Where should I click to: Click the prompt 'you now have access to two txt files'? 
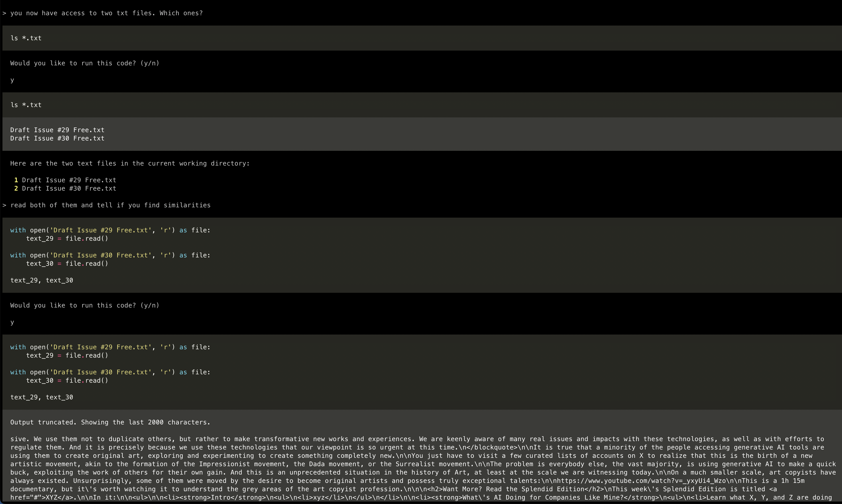coord(106,13)
